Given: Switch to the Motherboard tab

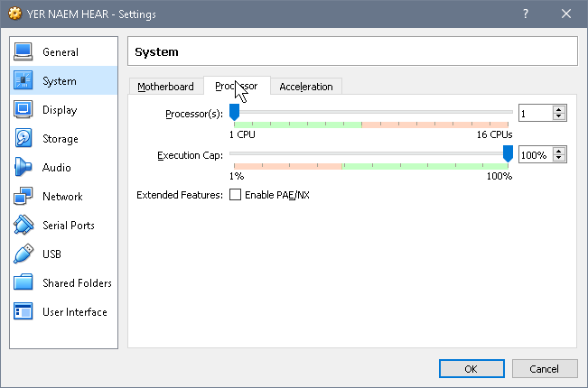Looking at the screenshot, I should 166,87.
